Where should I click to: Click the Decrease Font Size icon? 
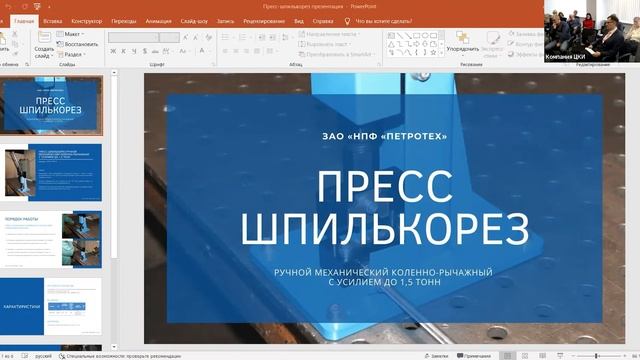click(x=196, y=37)
